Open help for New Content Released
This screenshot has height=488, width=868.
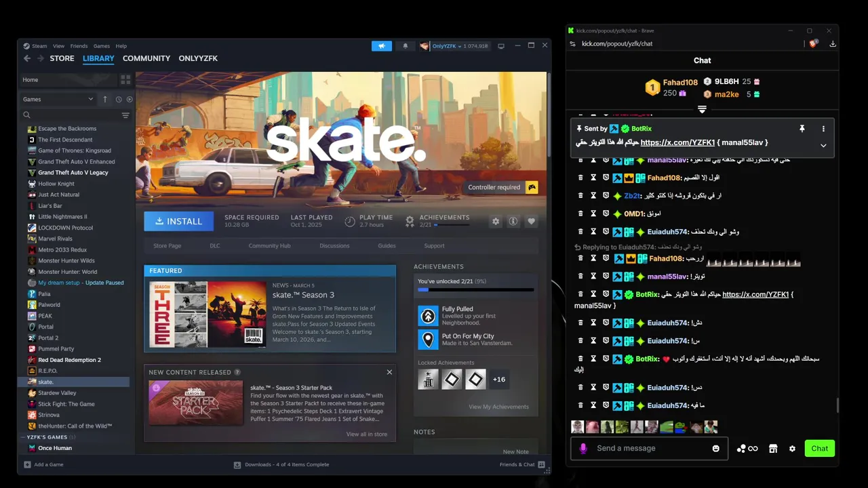click(x=237, y=372)
